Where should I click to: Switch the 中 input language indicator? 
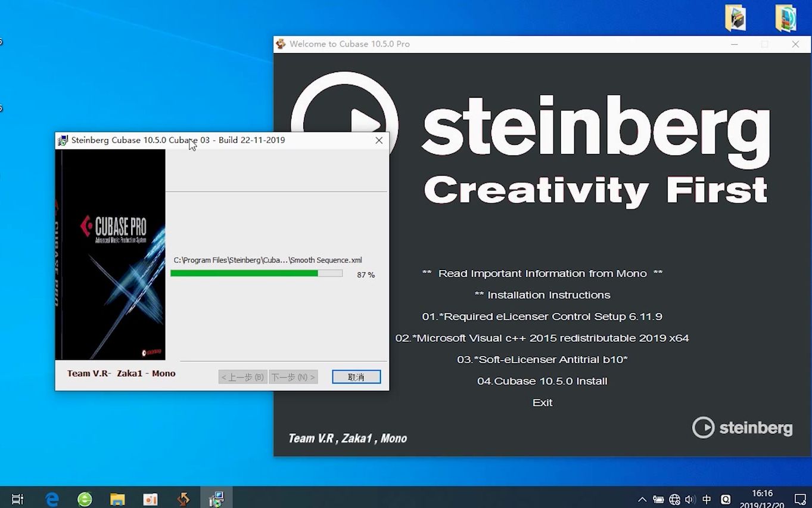point(707,500)
